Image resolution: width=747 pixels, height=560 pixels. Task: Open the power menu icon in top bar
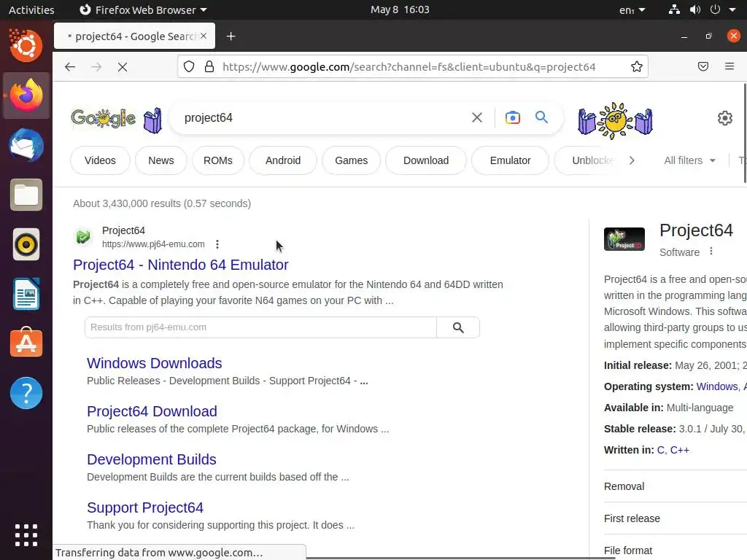coord(715,9)
